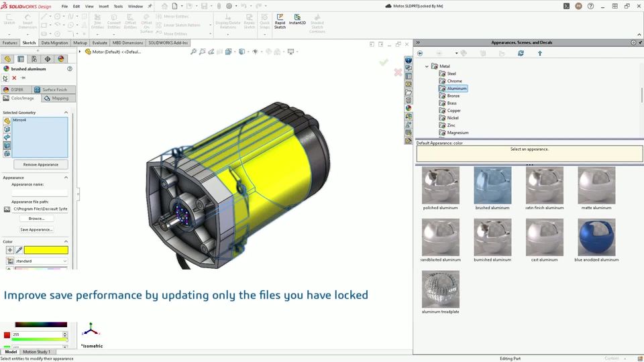Pick a color with the eyedropper
644x362 pixels.
19,250
